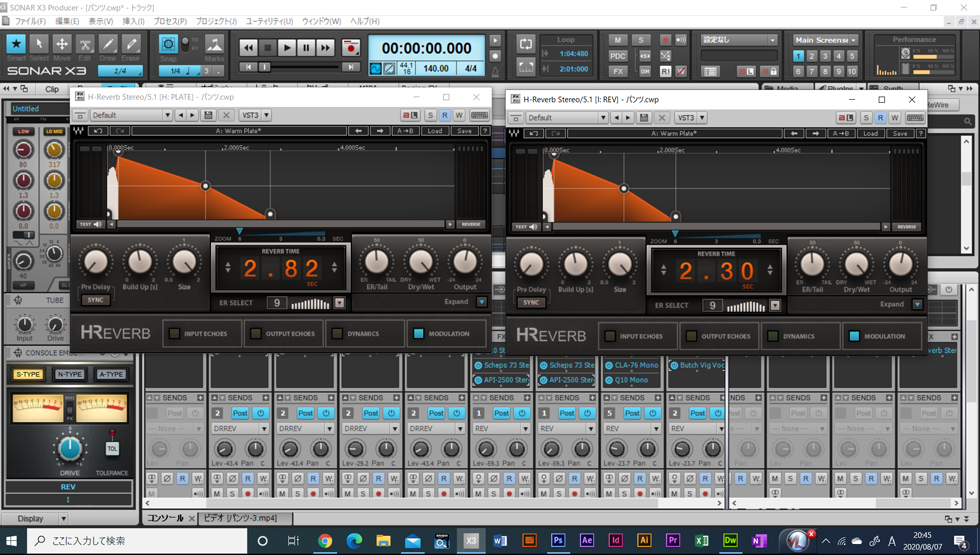Select N-TYPE console emulation
The height and width of the screenshot is (555, 980).
pos(69,374)
